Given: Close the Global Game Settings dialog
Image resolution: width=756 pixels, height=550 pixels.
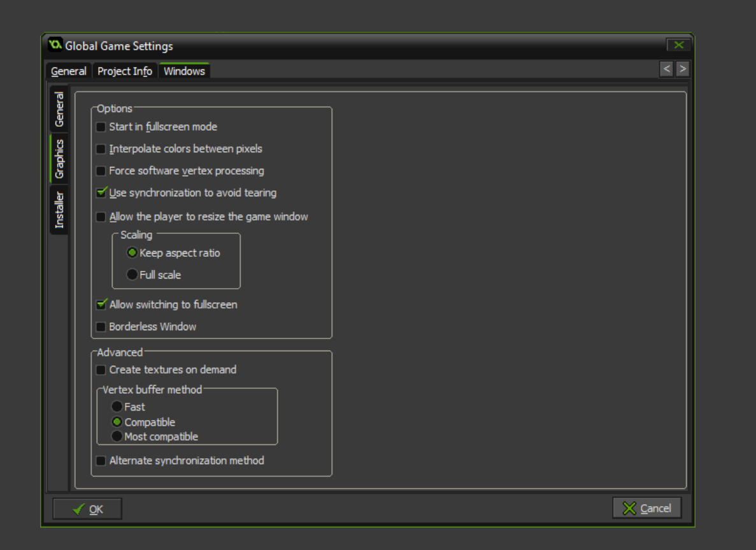Looking at the screenshot, I should pos(678,45).
